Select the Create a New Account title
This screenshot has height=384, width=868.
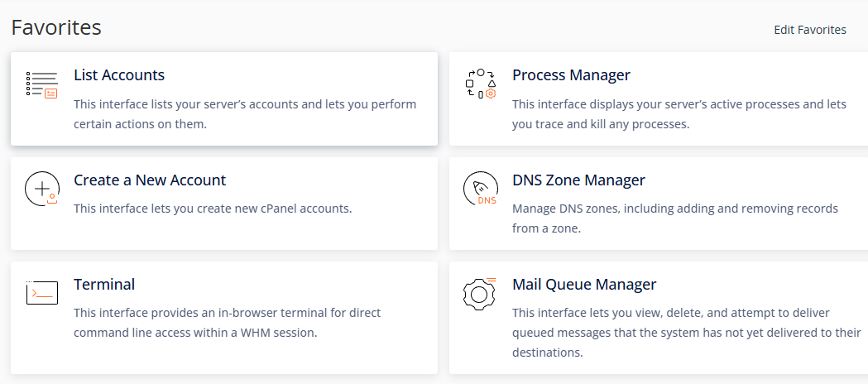point(150,180)
